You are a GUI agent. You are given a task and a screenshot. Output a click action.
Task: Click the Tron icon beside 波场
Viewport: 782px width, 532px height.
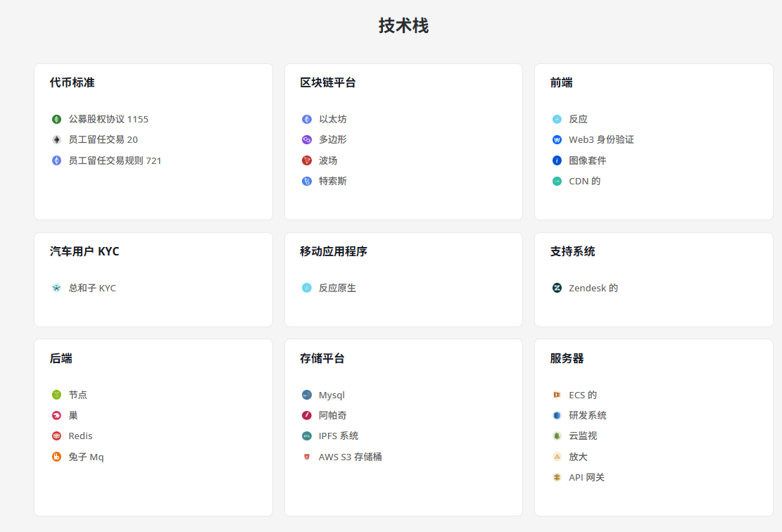tap(307, 160)
